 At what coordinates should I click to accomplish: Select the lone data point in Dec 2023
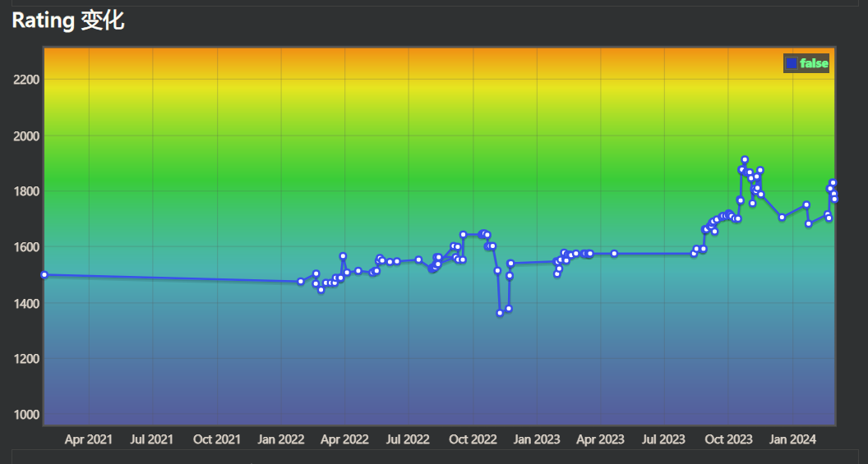pos(782,218)
